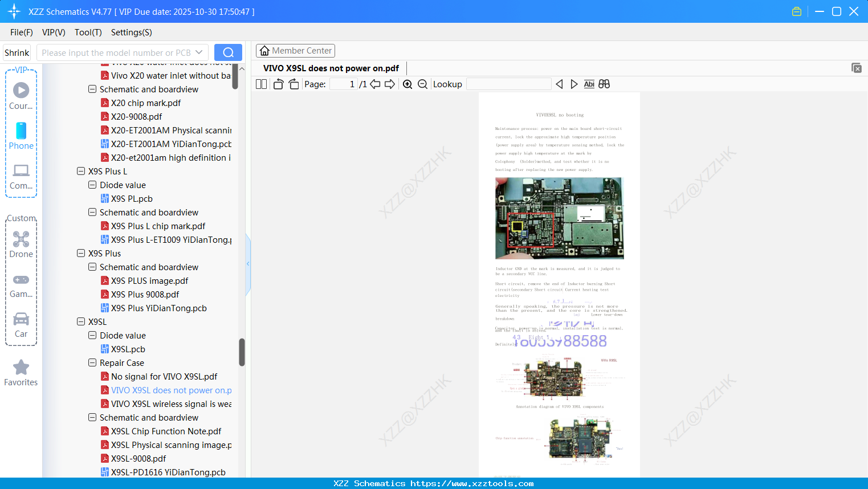Click the window icon at the tab bar's right end
The width and height of the screenshot is (868, 489).
856,68
